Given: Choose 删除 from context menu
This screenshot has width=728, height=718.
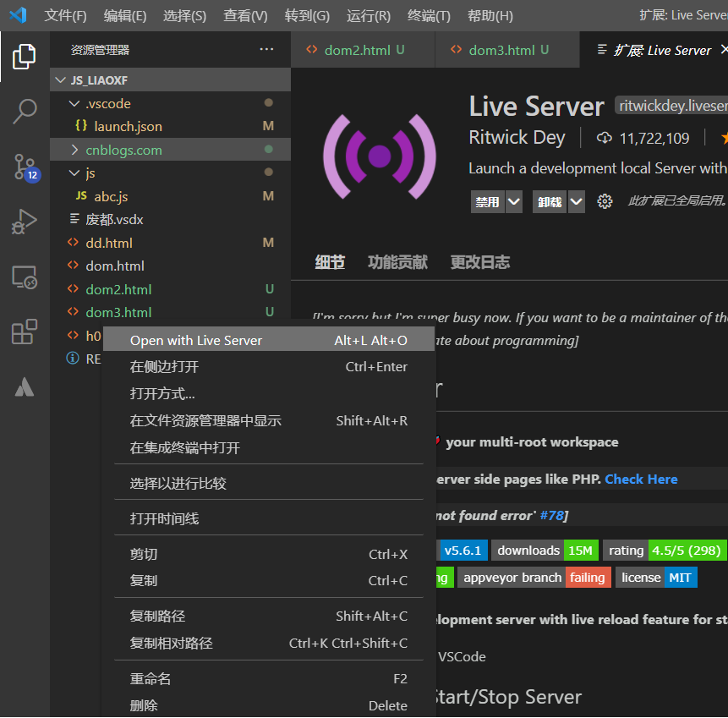Looking at the screenshot, I should click(x=269, y=706).
